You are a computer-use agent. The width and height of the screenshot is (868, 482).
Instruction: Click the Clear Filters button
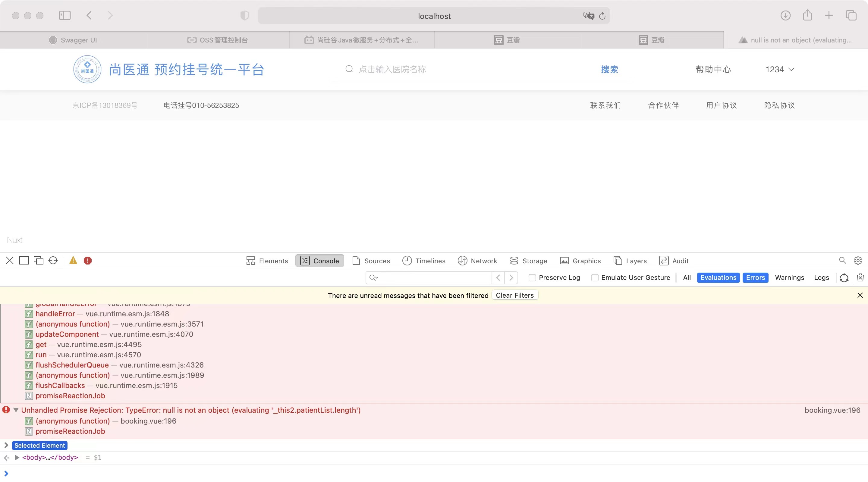pyautogui.click(x=514, y=296)
